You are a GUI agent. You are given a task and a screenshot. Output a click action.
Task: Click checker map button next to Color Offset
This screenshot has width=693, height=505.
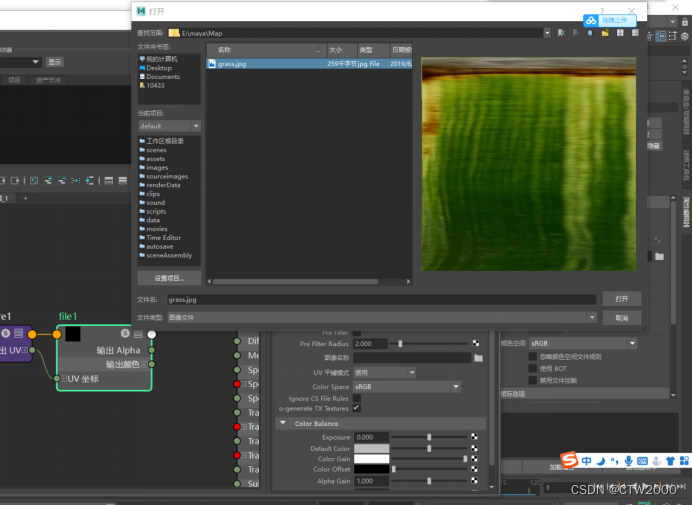coord(474,469)
